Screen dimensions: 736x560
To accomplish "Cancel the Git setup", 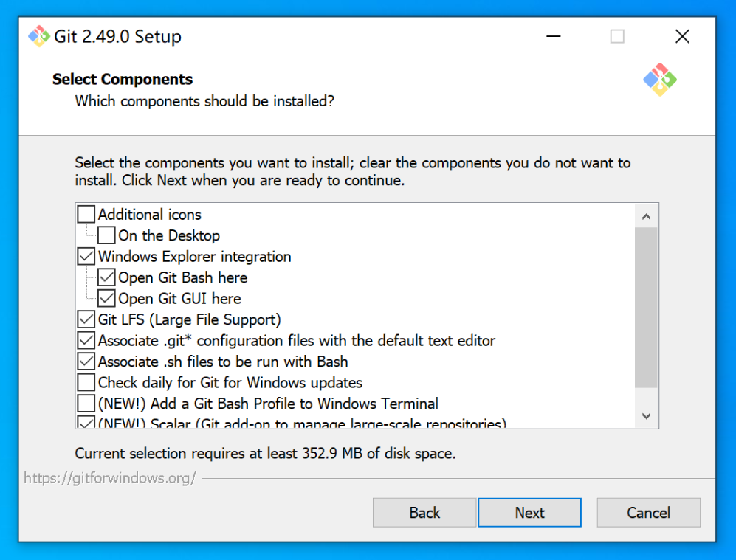I will pyautogui.click(x=648, y=513).
